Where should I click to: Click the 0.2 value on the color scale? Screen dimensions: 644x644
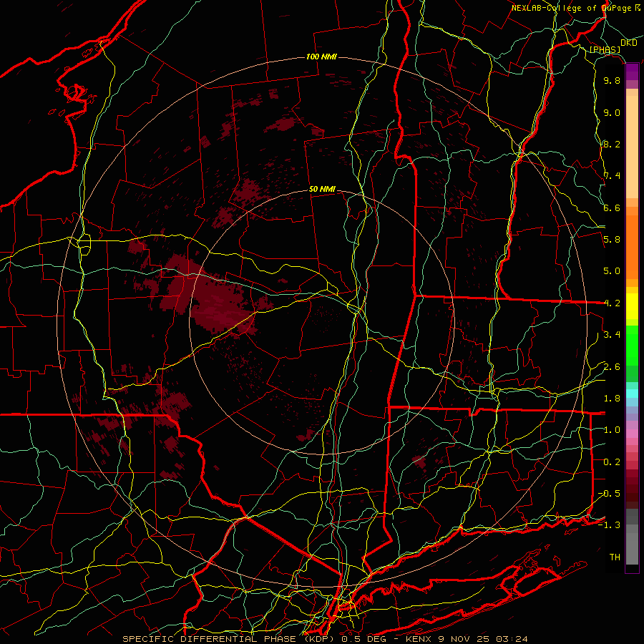tap(612, 462)
